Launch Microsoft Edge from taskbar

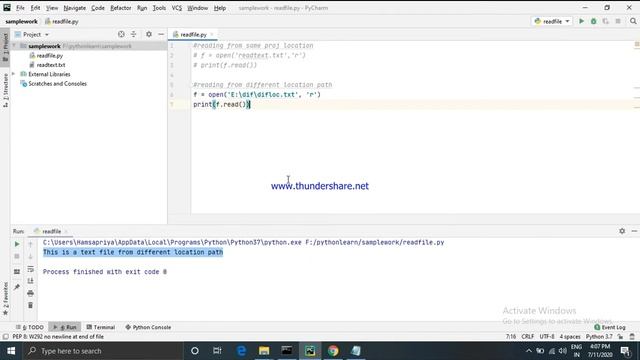241,351
